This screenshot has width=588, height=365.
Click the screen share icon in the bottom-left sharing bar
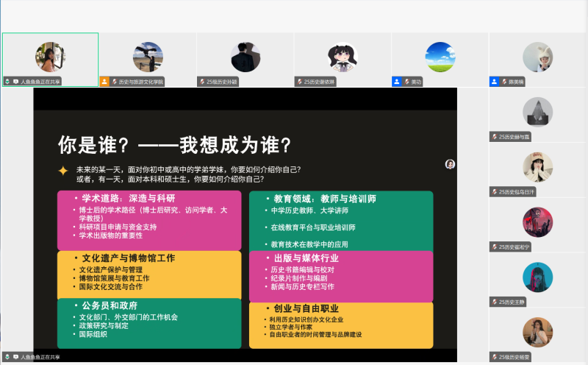(x=15, y=357)
